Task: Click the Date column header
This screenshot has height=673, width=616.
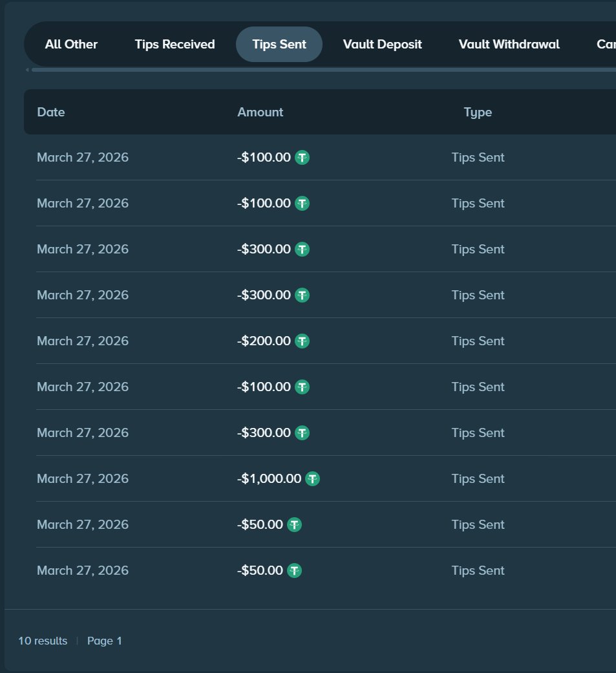Action: [x=51, y=112]
